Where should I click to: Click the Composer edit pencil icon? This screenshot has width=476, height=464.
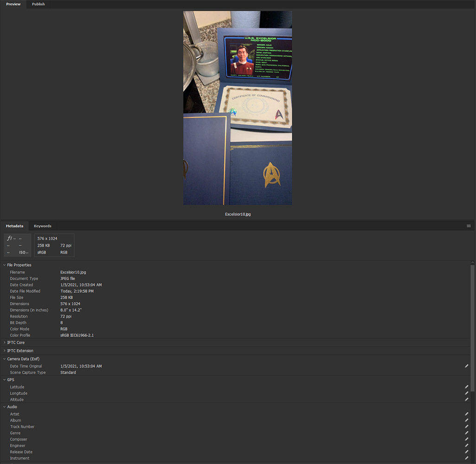467,439
